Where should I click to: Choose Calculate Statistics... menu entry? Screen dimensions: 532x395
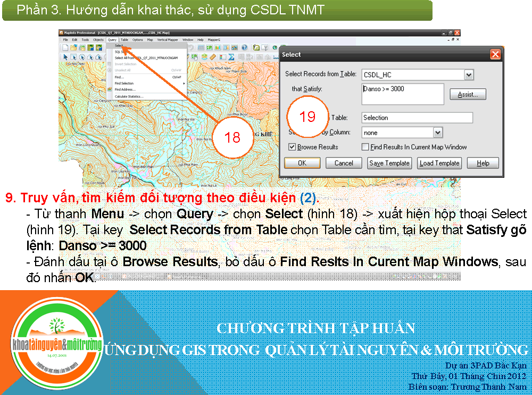(147, 96)
